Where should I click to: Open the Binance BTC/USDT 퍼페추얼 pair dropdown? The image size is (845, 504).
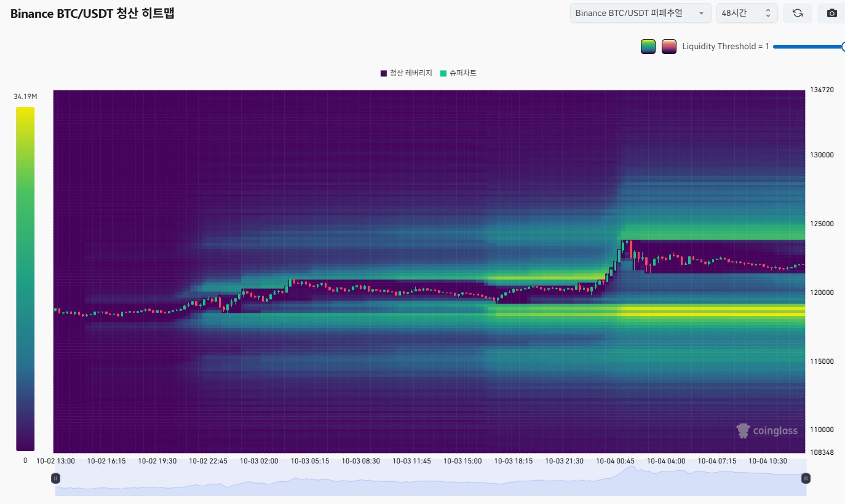pos(640,13)
